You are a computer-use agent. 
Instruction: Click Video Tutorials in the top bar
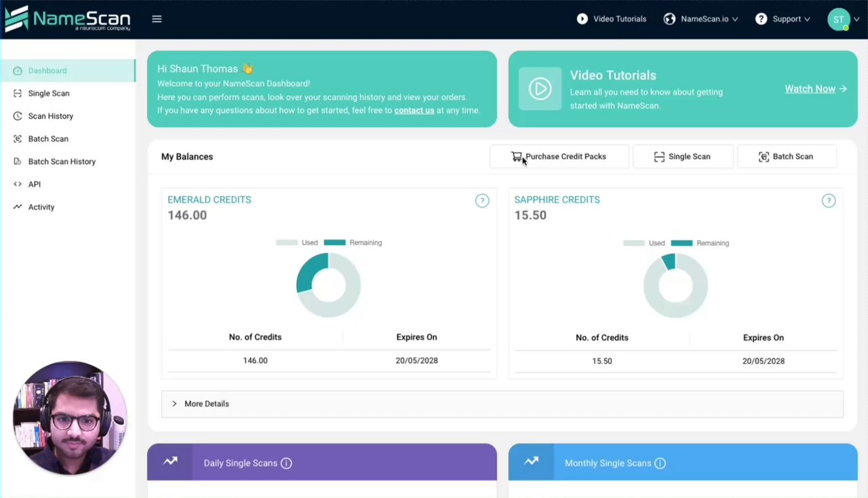(x=620, y=19)
